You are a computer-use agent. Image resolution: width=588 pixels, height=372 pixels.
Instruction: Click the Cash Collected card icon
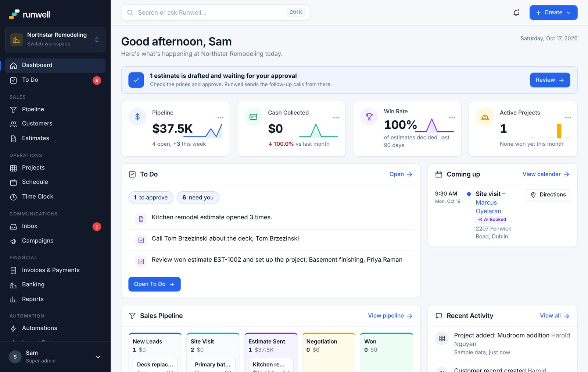pyautogui.click(x=253, y=117)
